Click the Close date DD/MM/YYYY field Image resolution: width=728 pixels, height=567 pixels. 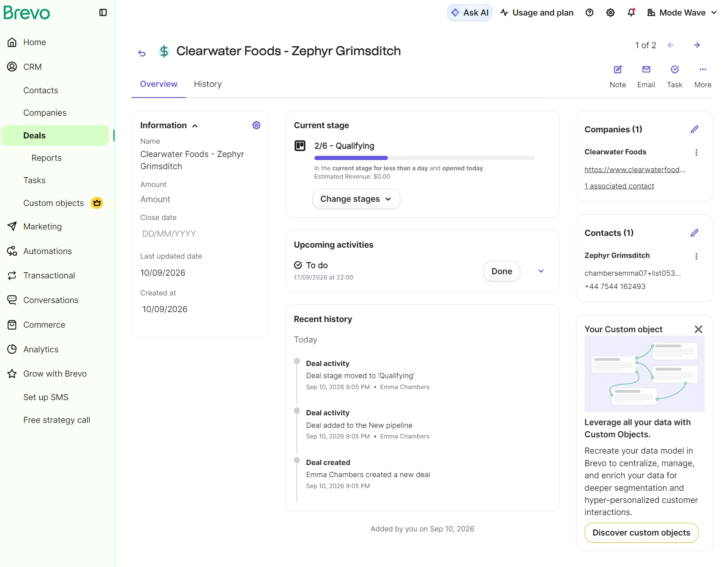(200, 234)
